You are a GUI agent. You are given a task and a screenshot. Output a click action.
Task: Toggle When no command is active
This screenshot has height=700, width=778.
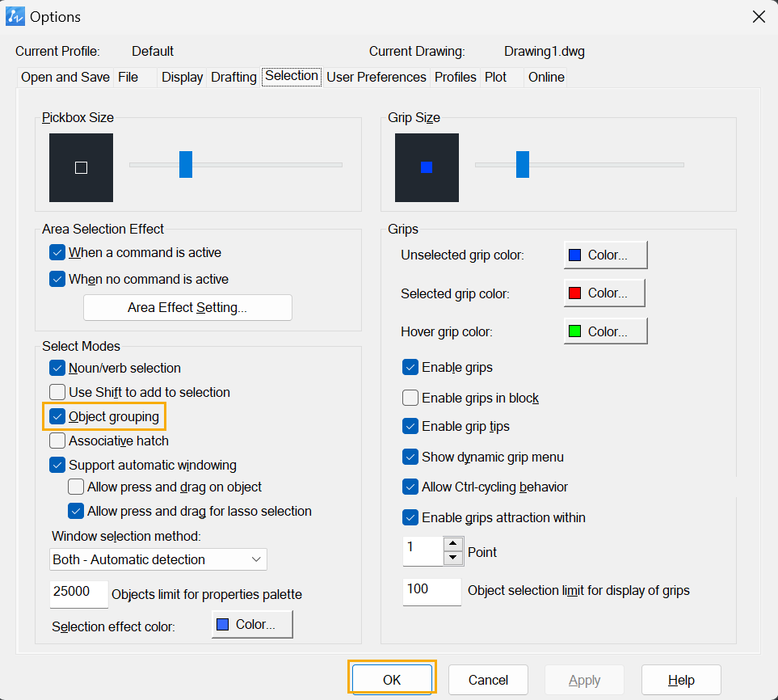point(57,279)
